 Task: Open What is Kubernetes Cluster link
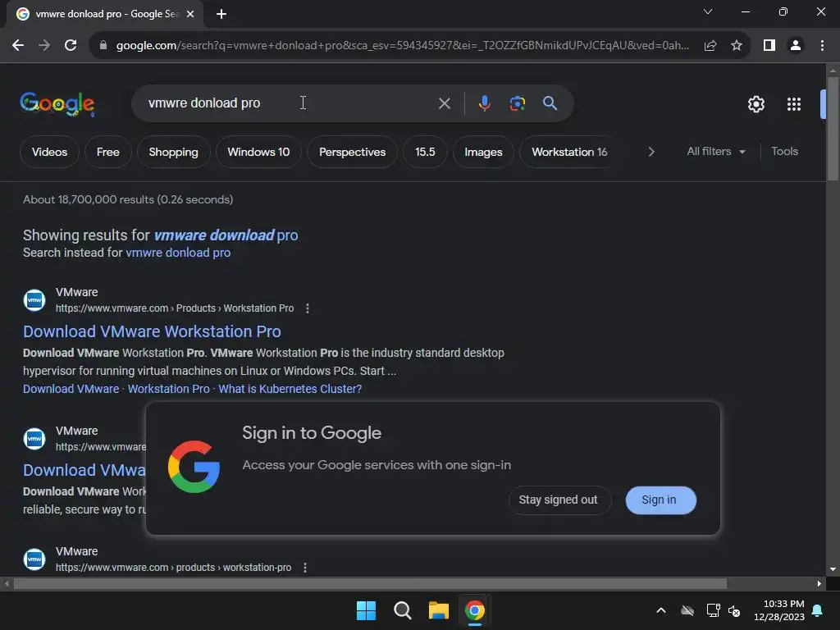click(x=290, y=389)
